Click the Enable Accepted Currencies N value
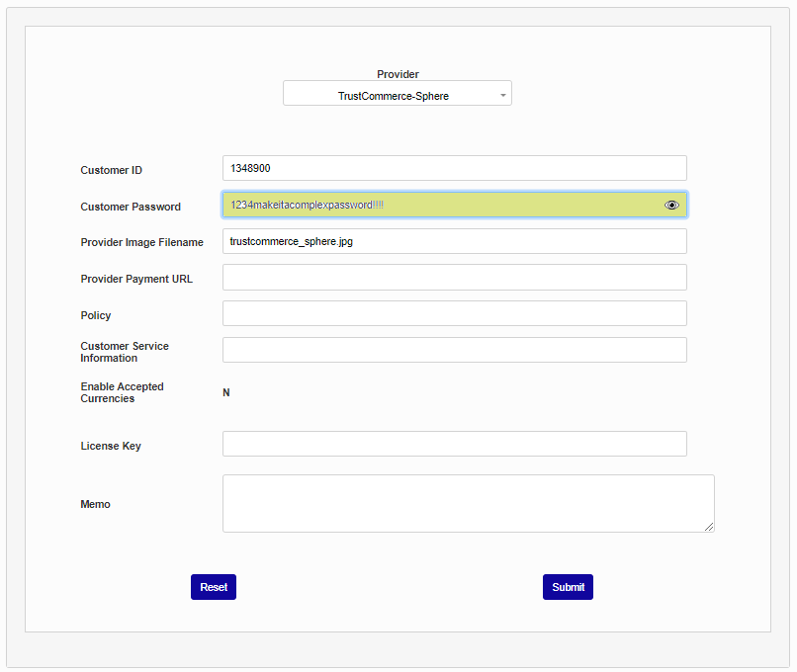The width and height of the screenshot is (797, 672). (x=226, y=392)
